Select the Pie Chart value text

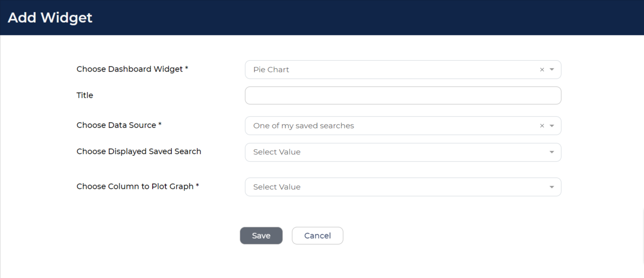point(271,70)
